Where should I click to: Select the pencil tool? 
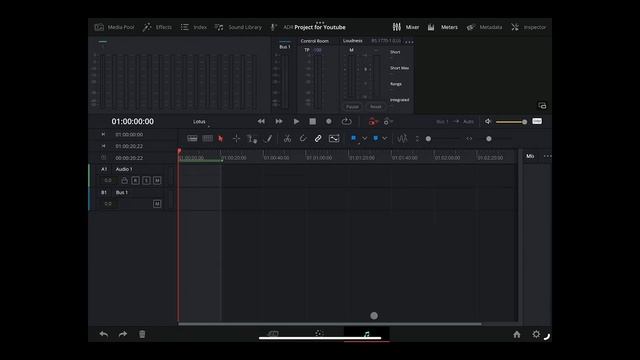point(268,139)
